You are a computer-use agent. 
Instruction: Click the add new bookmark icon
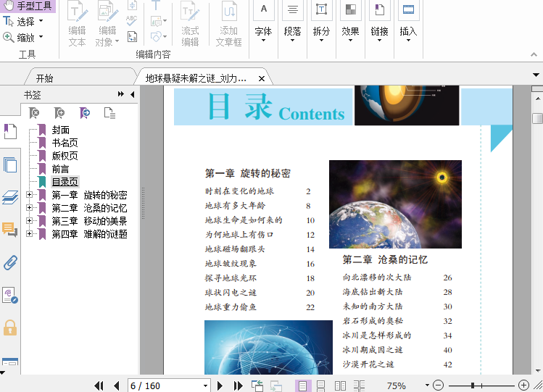click(x=59, y=113)
